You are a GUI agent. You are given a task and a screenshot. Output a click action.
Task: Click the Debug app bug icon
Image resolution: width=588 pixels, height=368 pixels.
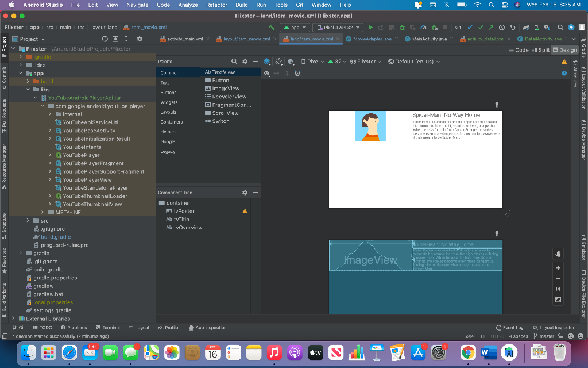402,28
